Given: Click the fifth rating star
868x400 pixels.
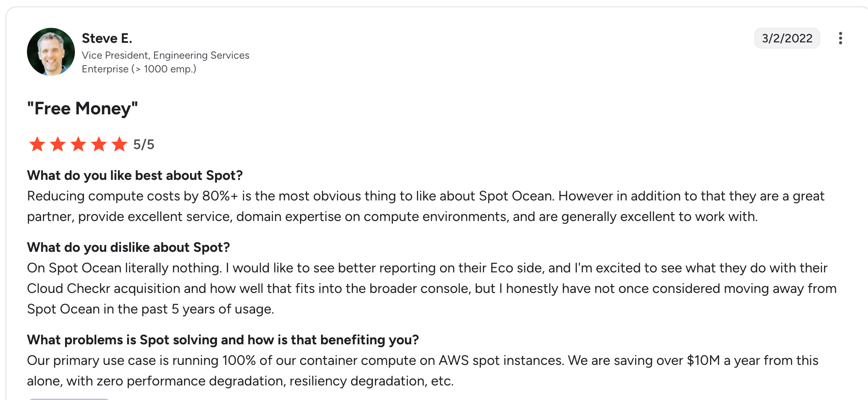Looking at the screenshot, I should point(119,144).
